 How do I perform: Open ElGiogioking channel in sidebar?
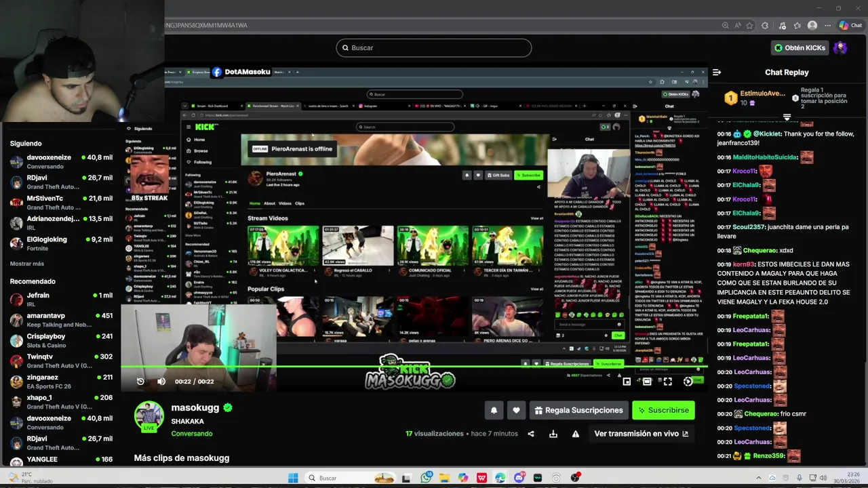click(x=61, y=243)
